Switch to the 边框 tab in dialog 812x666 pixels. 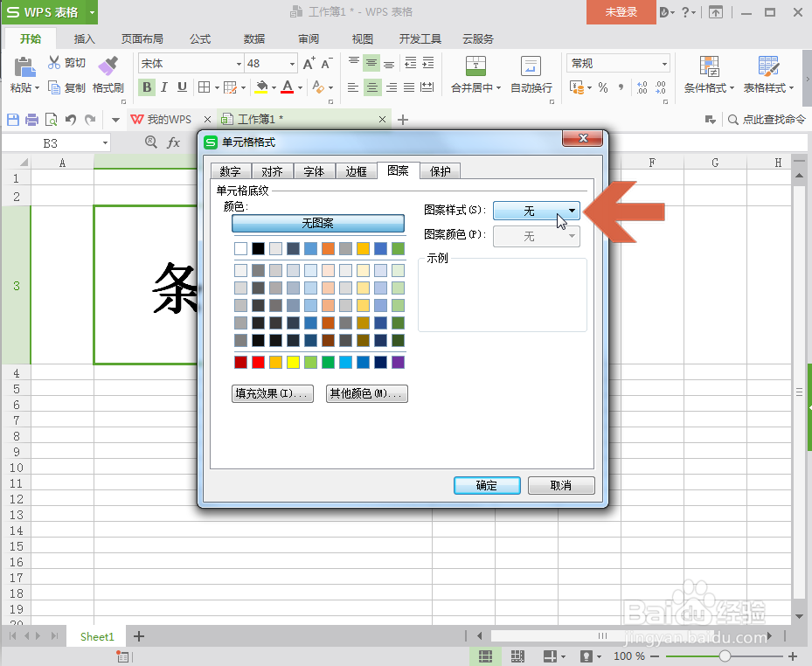click(x=357, y=171)
